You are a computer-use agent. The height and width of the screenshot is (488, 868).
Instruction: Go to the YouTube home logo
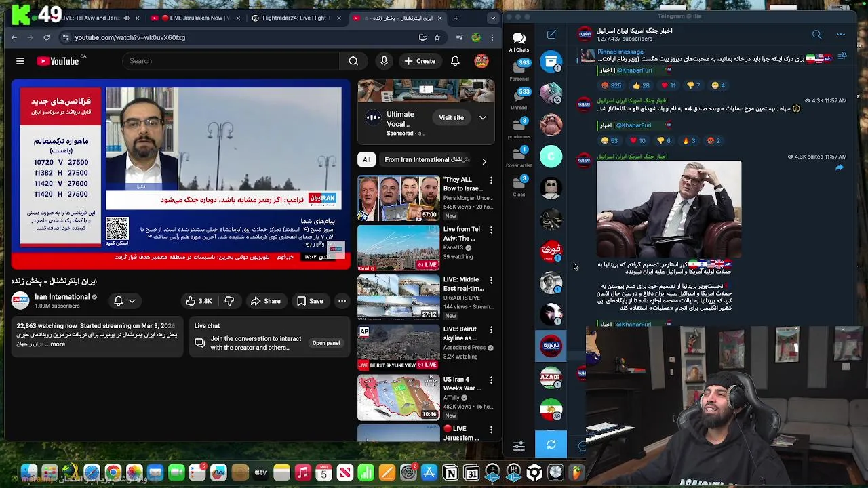coord(58,61)
